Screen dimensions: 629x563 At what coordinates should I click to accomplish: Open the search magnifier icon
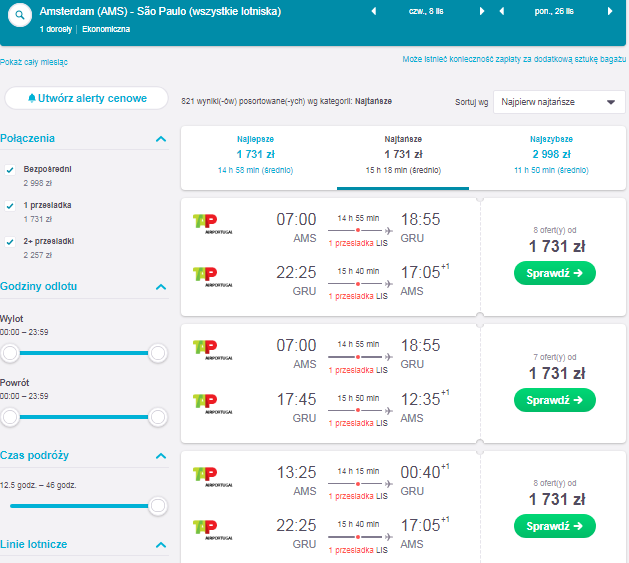20,15
